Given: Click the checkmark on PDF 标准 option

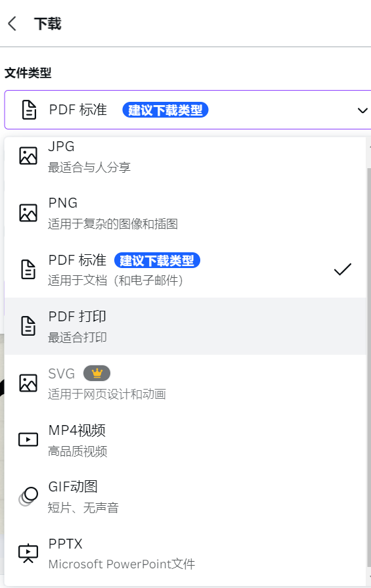Looking at the screenshot, I should (343, 269).
